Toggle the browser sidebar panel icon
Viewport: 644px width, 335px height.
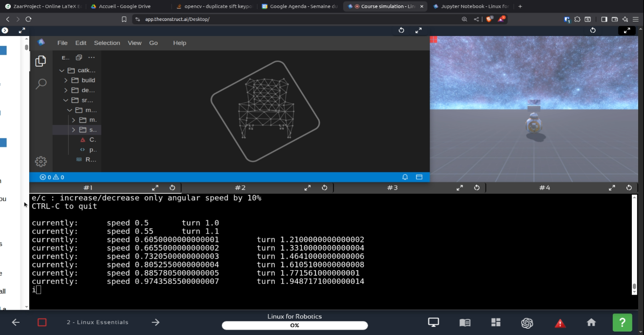coord(604,19)
